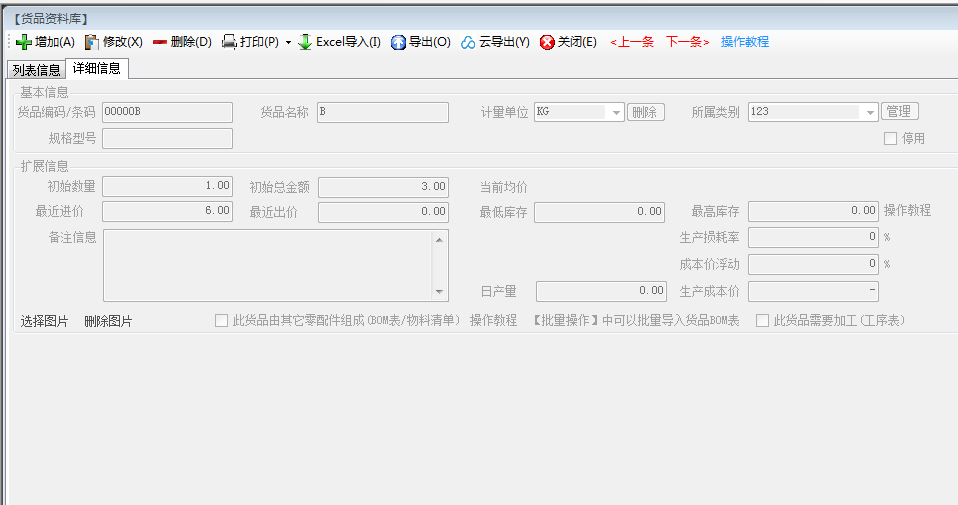Click the Export (导出) icon
Screen dimensions: 958x505
[398, 42]
